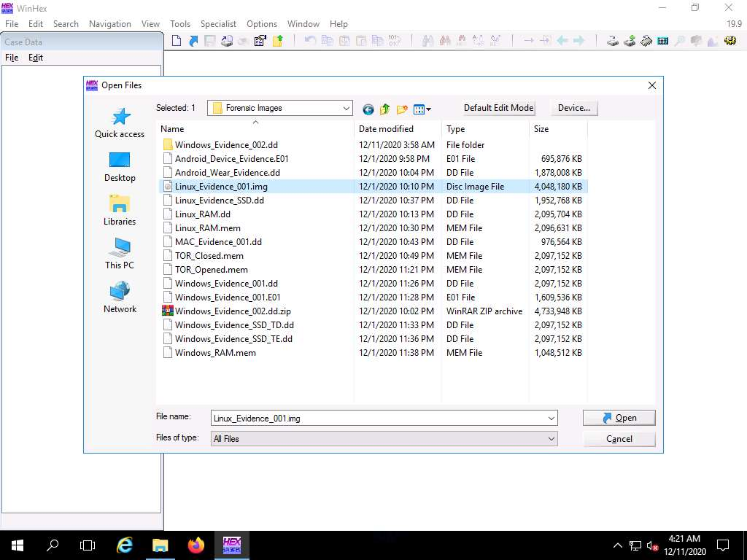Open the Case Data panel Edit menu
This screenshot has height=560, width=747.
(36, 58)
